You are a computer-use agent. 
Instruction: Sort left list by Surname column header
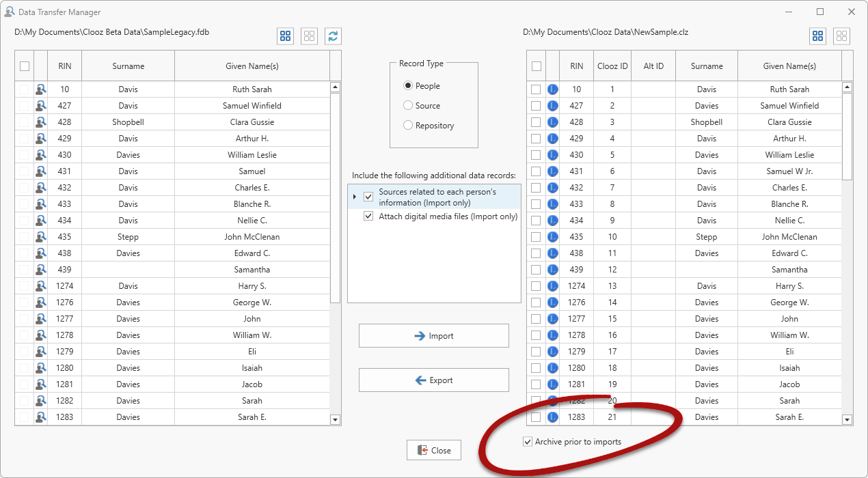128,66
